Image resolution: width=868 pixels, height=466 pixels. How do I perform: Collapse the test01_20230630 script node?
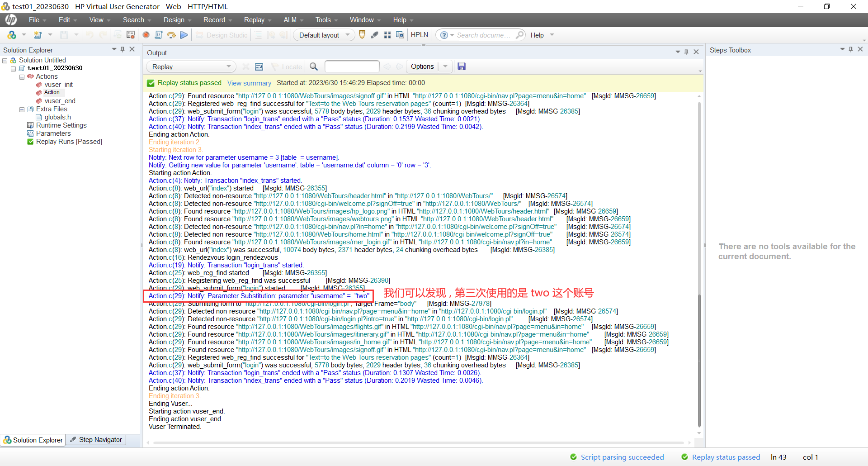14,69
